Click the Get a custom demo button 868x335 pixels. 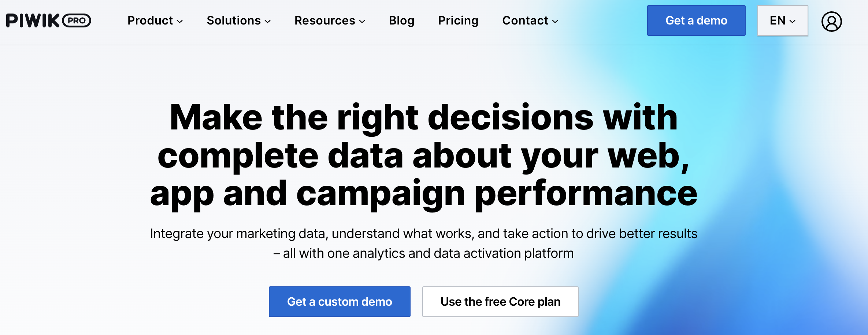coord(339,301)
